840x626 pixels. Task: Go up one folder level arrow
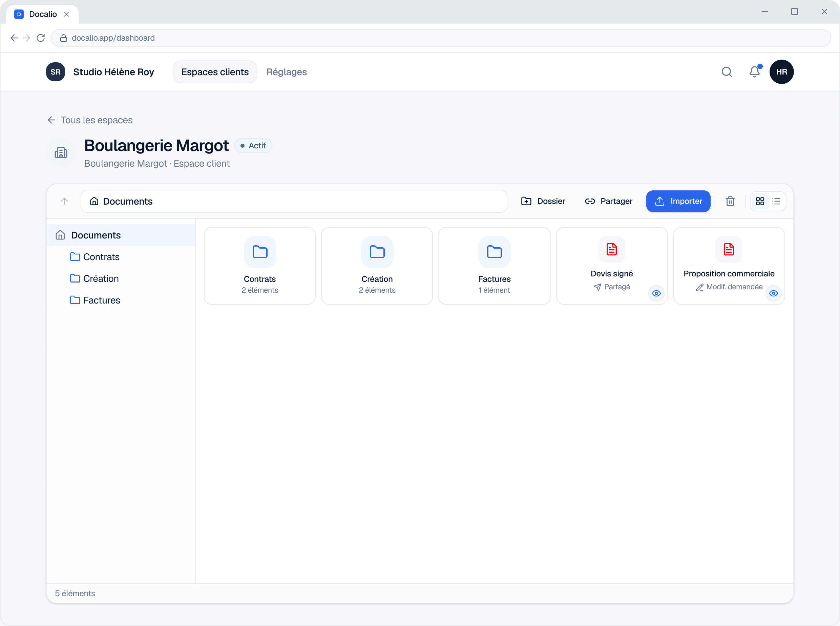(64, 201)
